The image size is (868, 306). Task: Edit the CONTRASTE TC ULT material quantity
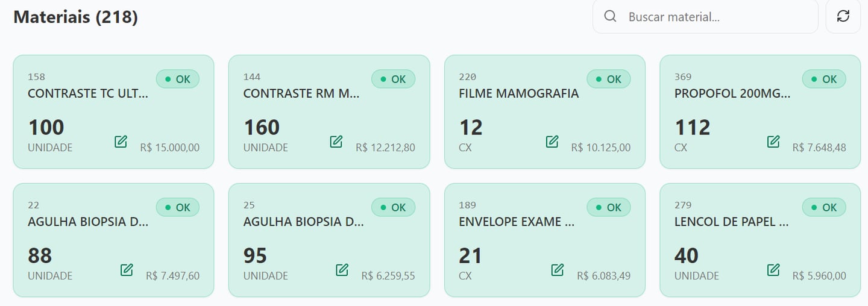click(x=121, y=142)
